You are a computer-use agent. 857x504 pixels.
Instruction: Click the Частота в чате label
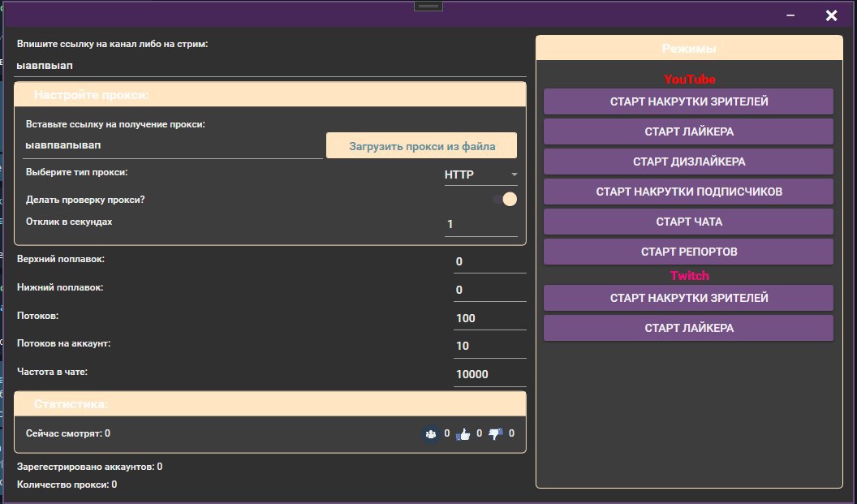click(53, 372)
